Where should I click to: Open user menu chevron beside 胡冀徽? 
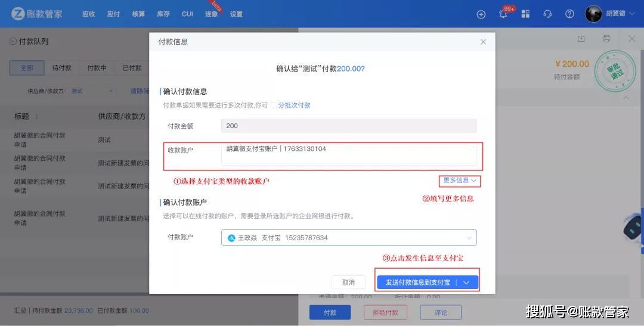(633, 14)
